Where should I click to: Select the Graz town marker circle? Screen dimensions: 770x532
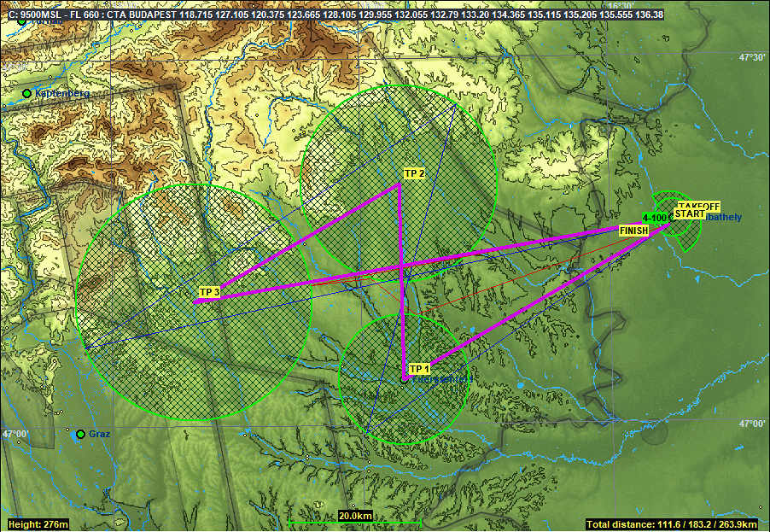[80, 435]
